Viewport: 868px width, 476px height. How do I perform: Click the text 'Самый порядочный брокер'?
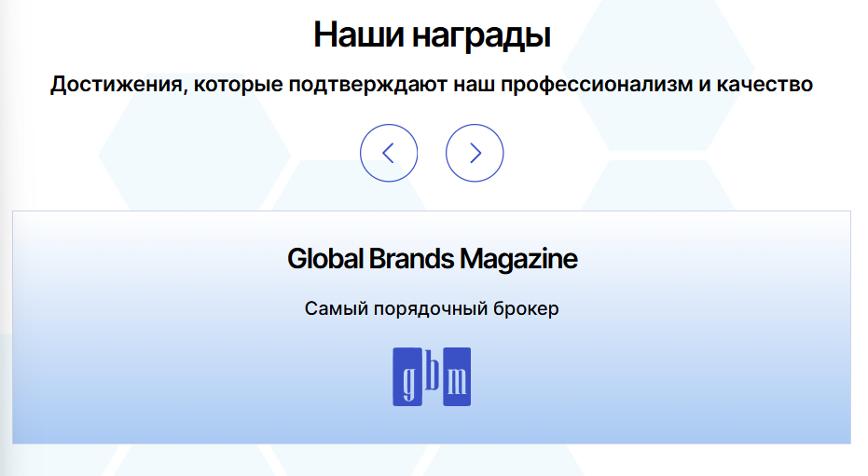[x=432, y=308]
